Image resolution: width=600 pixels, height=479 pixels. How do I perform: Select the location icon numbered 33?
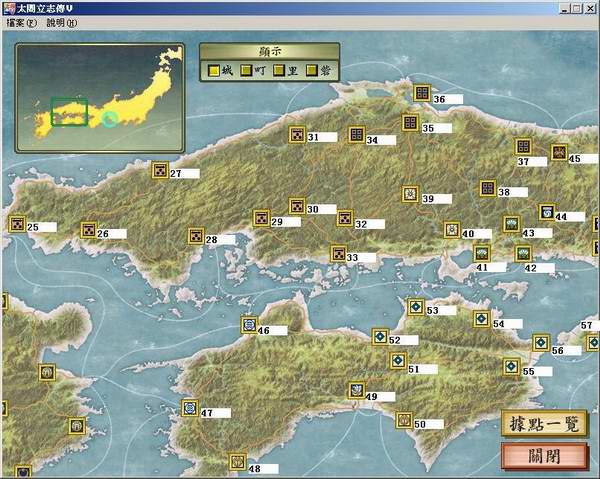338,254
